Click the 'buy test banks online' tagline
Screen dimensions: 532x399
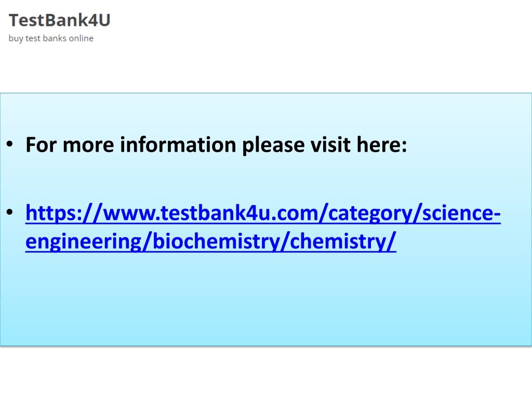pos(51,38)
